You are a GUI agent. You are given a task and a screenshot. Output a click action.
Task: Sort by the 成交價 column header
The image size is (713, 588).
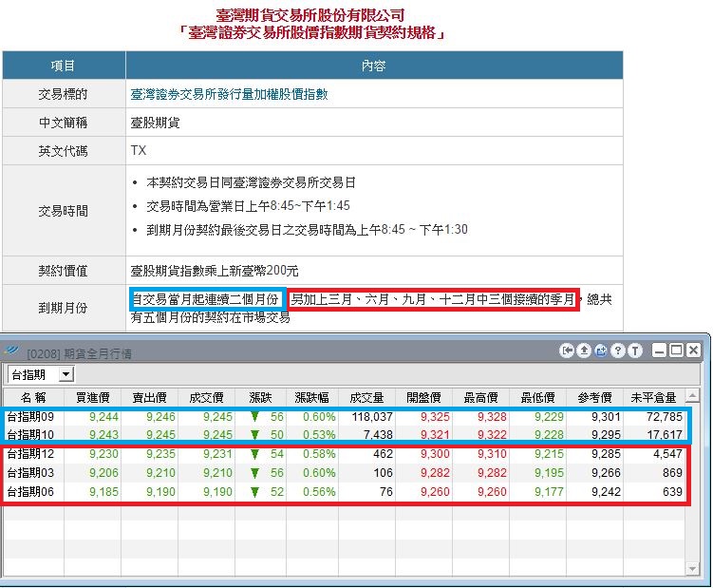click(x=206, y=397)
